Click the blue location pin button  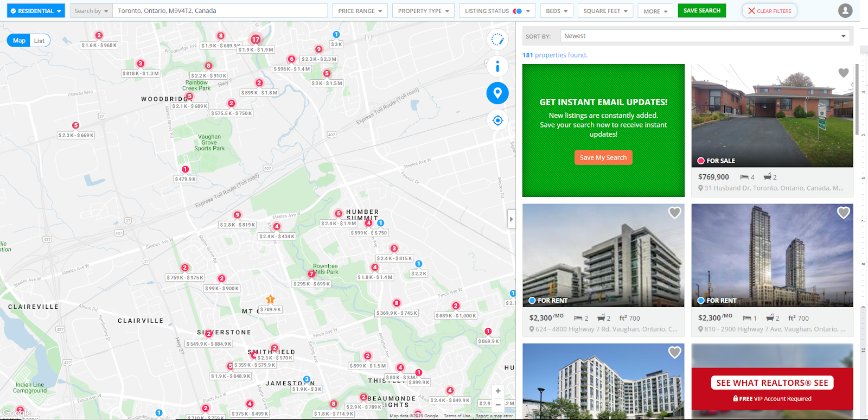click(497, 93)
